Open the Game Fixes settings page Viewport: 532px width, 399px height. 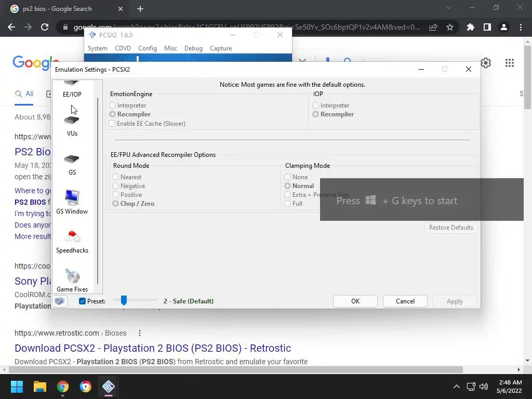pyautogui.click(x=72, y=280)
